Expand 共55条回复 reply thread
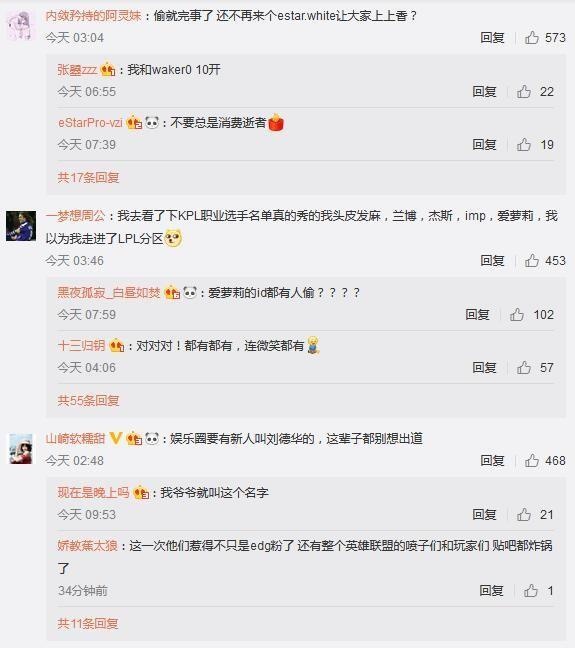The height and width of the screenshot is (648, 575). click(x=88, y=400)
